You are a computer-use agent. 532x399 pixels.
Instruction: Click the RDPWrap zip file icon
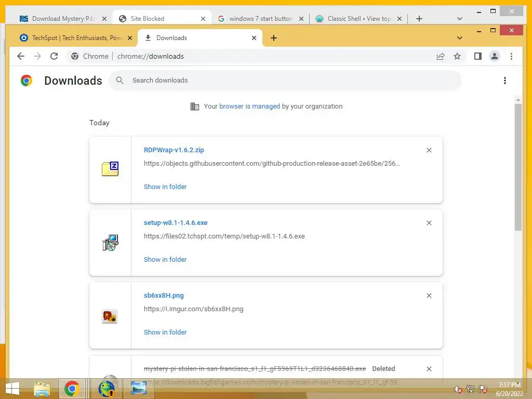pyautogui.click(x=110, y=169)
